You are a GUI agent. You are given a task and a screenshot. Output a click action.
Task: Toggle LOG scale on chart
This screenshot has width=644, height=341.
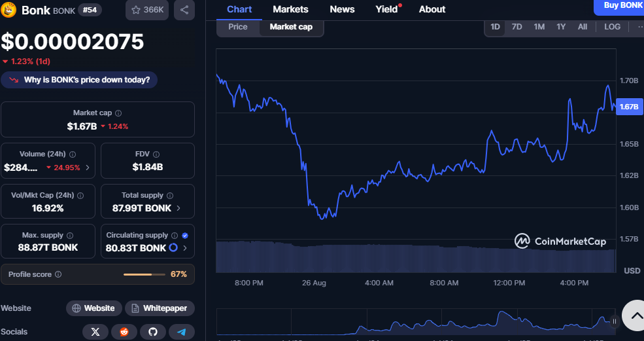point(612,27)
